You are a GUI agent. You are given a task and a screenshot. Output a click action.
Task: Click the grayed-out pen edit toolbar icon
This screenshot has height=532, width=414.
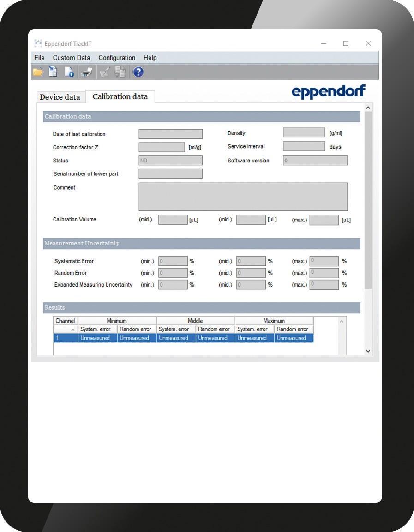tap(105, 72)
